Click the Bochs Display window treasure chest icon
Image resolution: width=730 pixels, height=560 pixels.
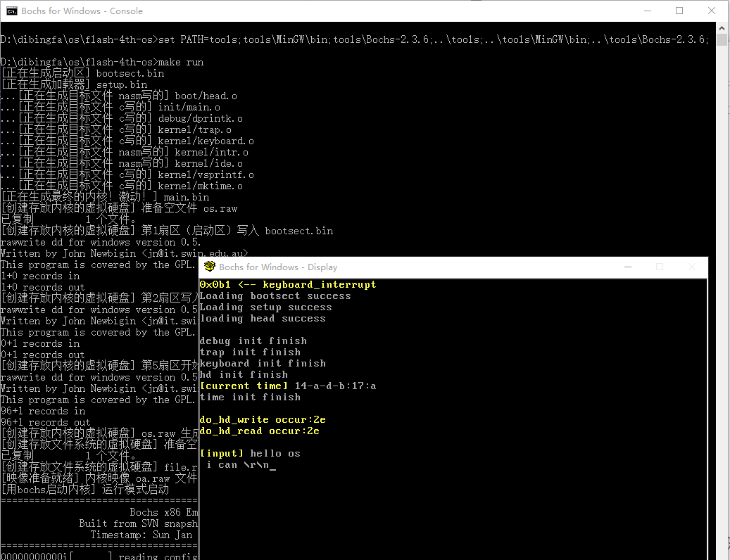point(210,267)
